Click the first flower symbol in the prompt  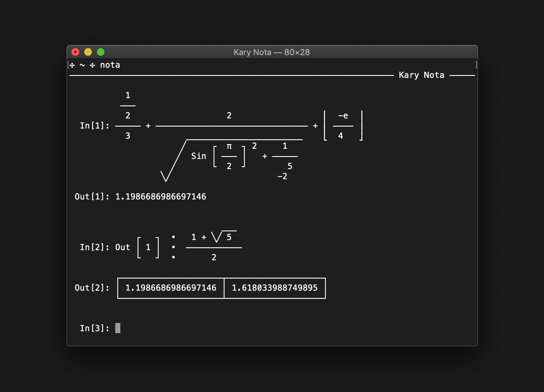click(72, 65)
